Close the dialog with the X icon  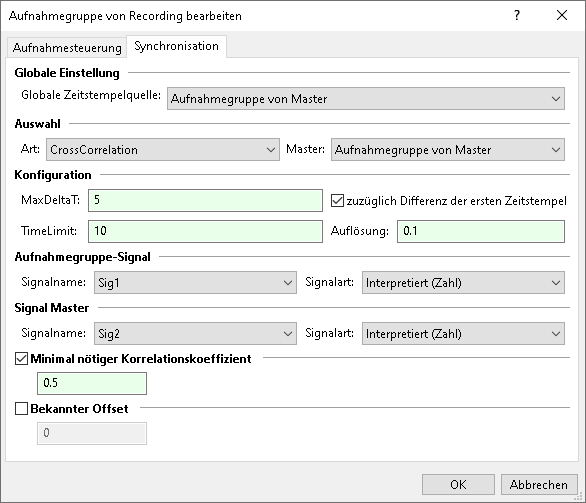click(562, 15)
